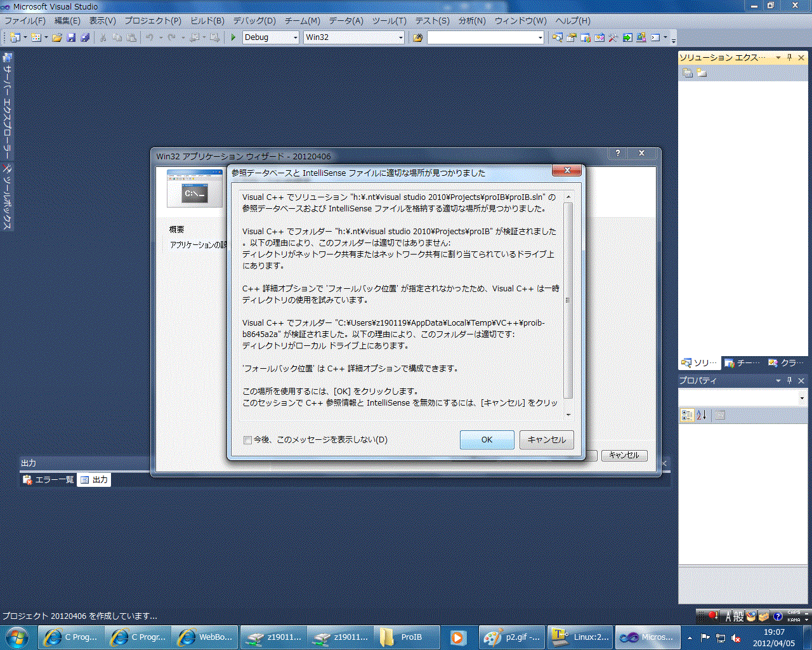Click the Save floppy disk icon

[x=71, y=37]
